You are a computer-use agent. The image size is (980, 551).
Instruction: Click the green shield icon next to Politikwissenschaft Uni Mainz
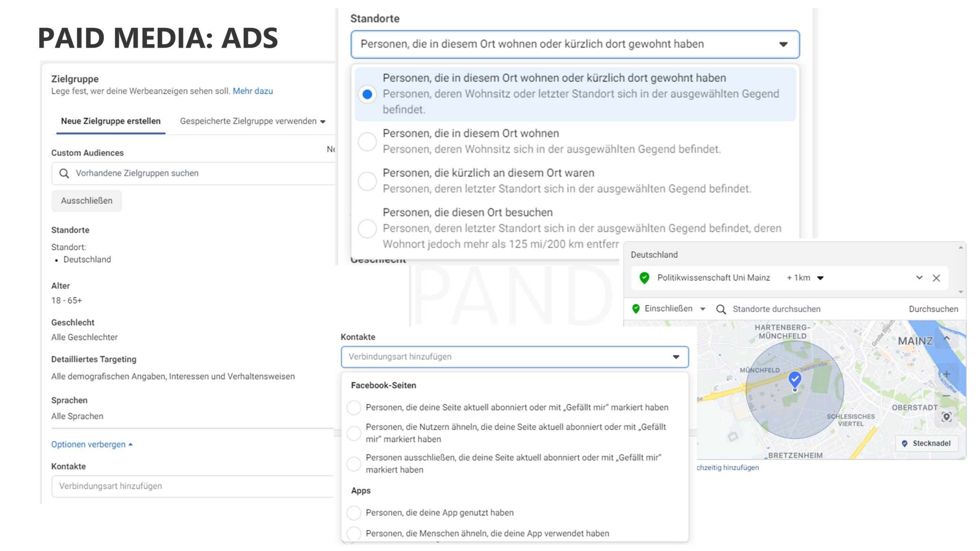pos(644,278)
